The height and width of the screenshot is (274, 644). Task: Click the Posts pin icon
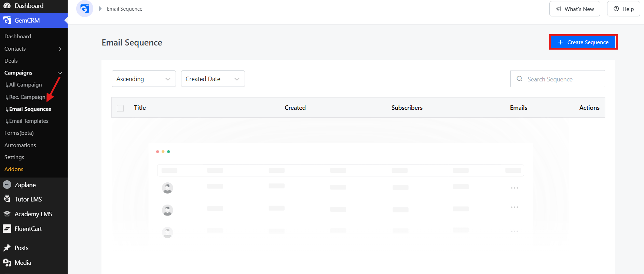[x=7, y=248]
